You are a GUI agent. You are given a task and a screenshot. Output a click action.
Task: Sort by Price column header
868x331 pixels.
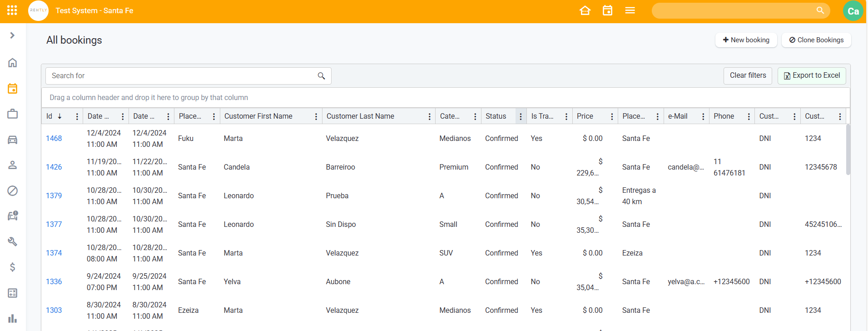click(x=585, y=116)
